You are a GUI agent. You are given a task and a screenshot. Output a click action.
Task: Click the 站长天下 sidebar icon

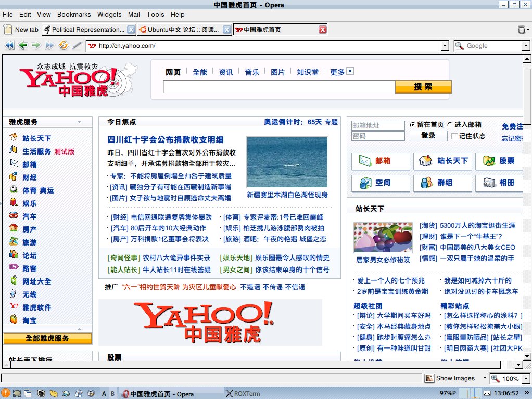14,137
